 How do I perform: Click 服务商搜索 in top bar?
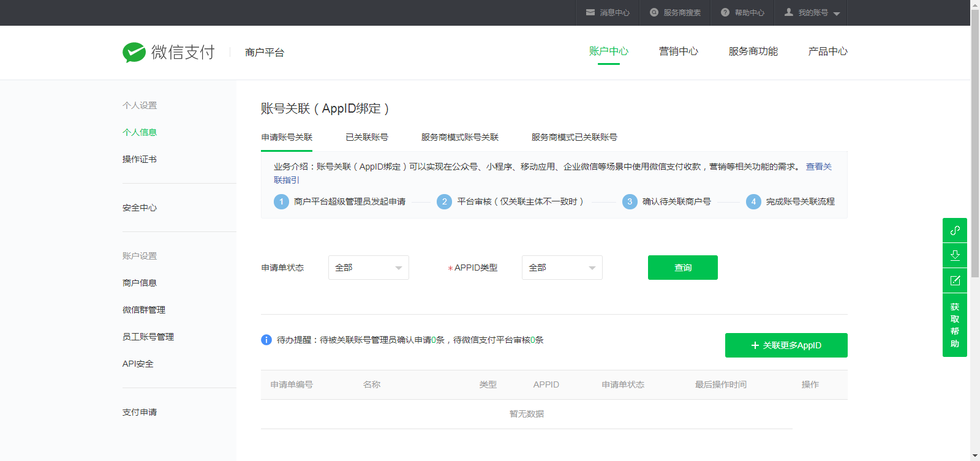(x=682, y=13)
